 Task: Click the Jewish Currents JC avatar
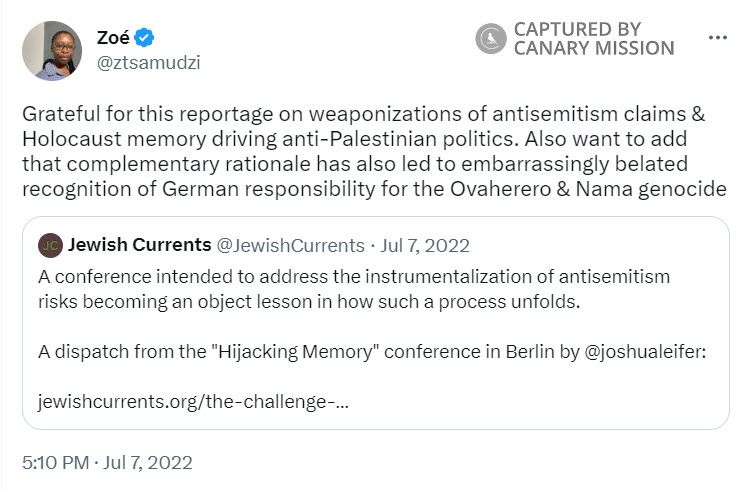point(49,245)
